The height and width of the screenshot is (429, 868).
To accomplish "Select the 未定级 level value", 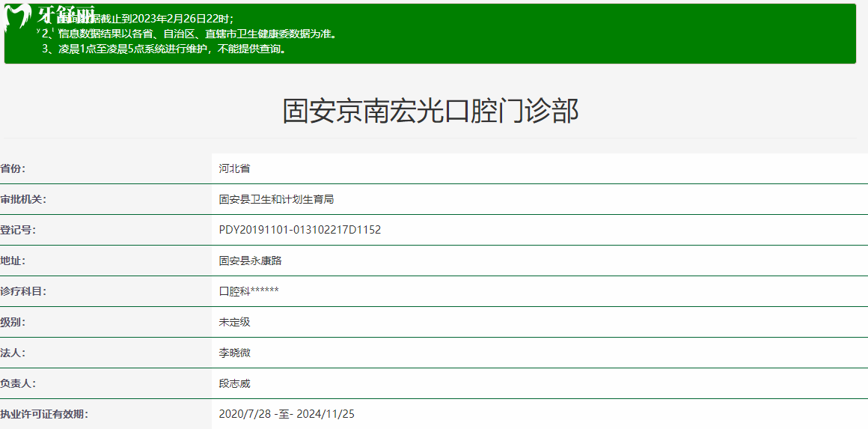I will click(234, 322).
